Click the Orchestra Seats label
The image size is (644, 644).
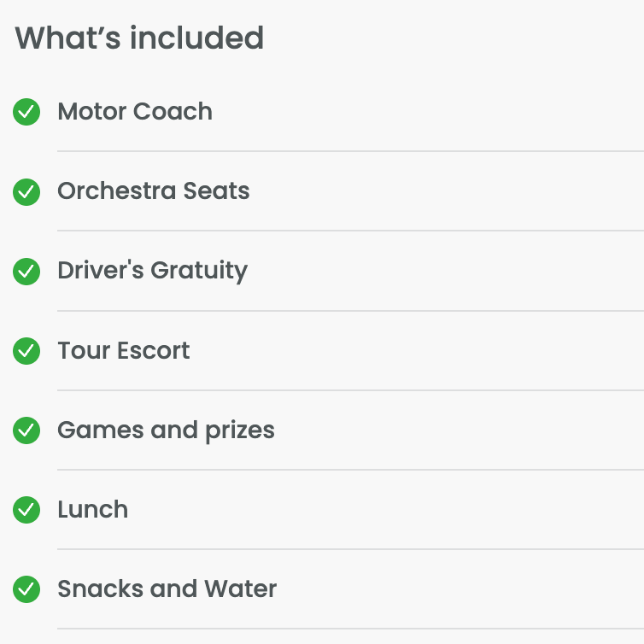(154, 191)
